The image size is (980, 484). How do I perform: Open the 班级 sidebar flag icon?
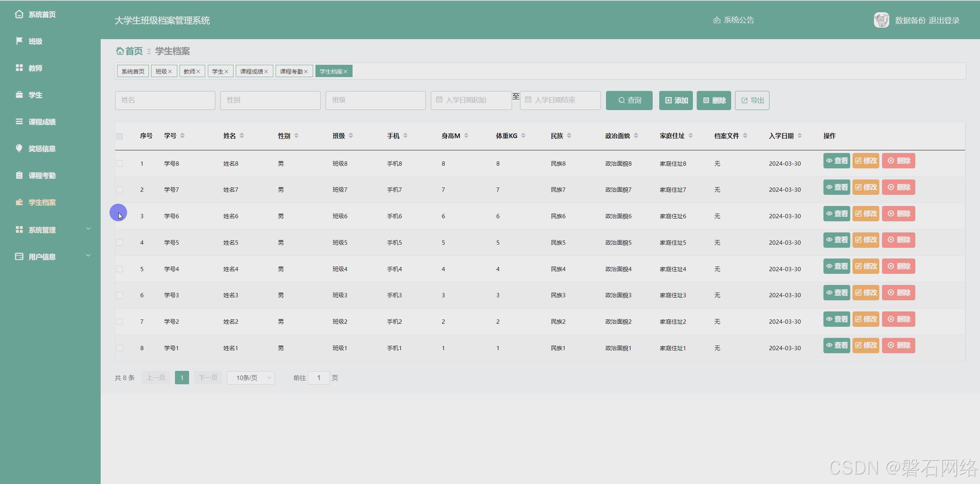[19, 41]
